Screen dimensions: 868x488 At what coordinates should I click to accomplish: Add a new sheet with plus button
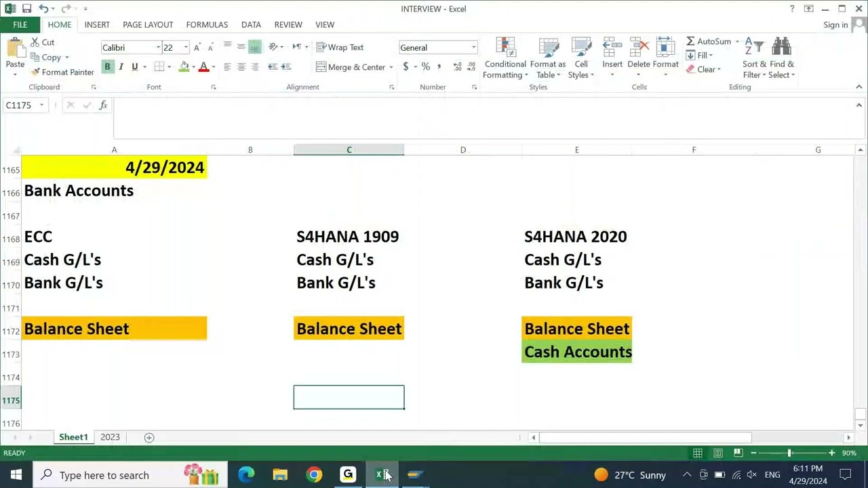[x=149, y=437]
